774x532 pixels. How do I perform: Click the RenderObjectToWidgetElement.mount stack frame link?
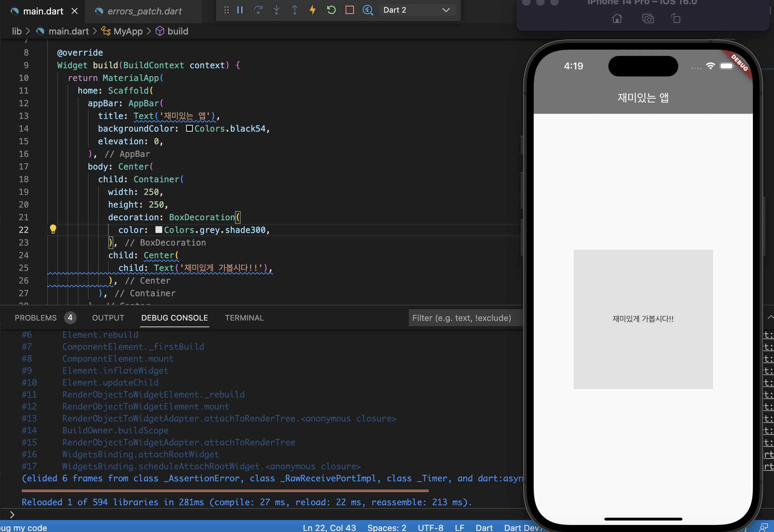pyautogui.click(x=146, y=406)
